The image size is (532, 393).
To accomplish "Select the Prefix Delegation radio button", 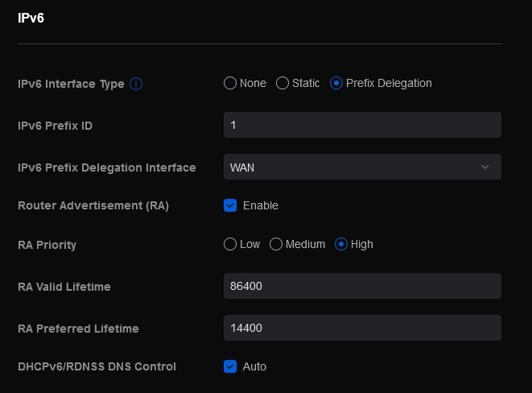I will point(336,83).
